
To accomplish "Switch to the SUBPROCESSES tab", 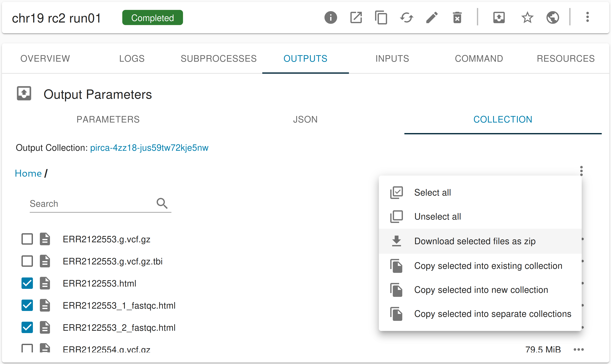I will (x=219, y=58).
